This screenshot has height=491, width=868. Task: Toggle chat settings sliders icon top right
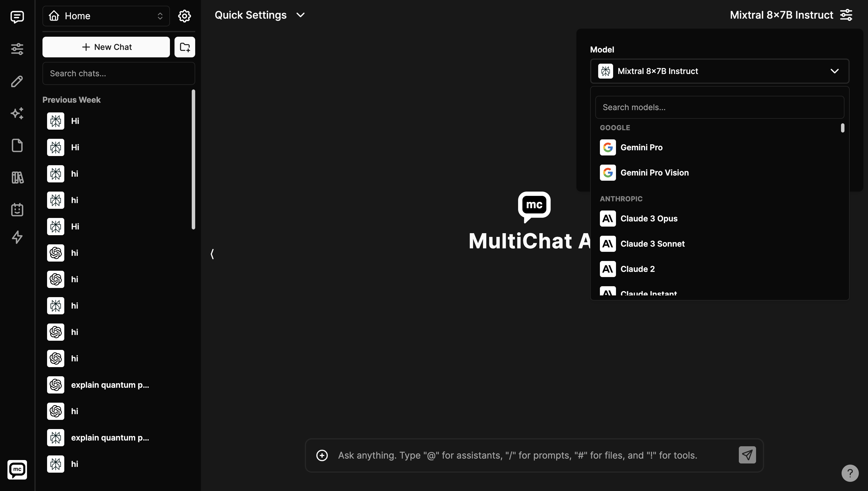[x=846, y=15]
